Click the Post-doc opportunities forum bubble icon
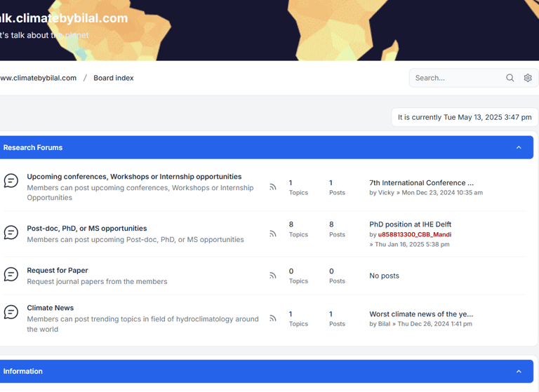This screenshot has height=392, width=539. point(11,232)
